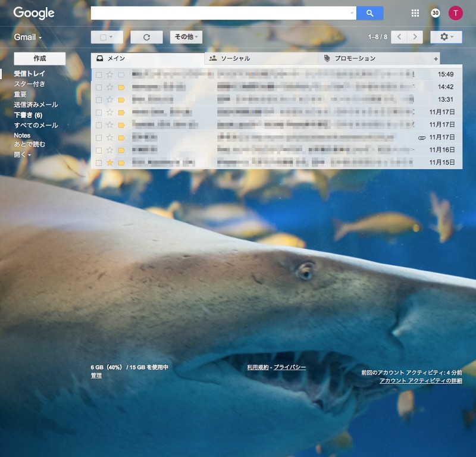This screenshot has width=476, height=457.
Task: Open スター付き in the sidebar
Action: click(29, 84)
